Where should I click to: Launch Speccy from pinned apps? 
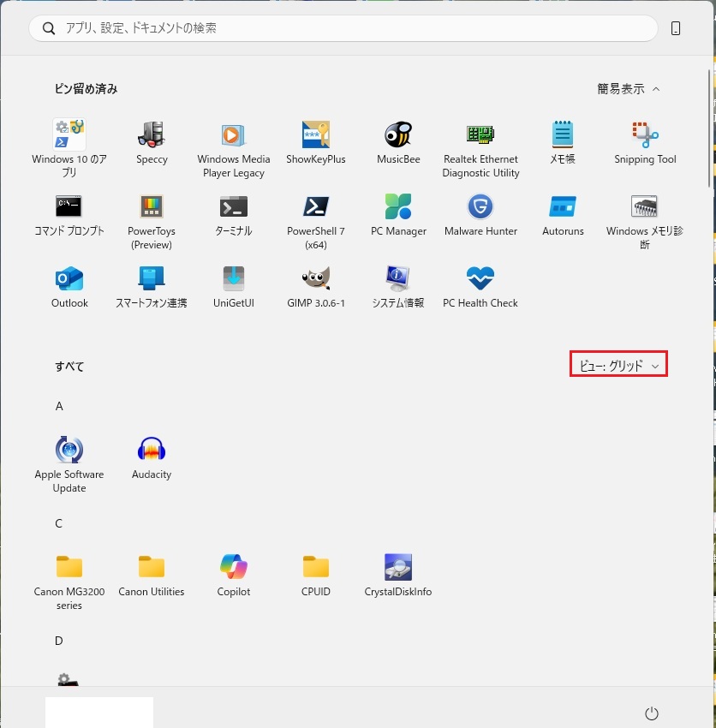pos(152,142)
